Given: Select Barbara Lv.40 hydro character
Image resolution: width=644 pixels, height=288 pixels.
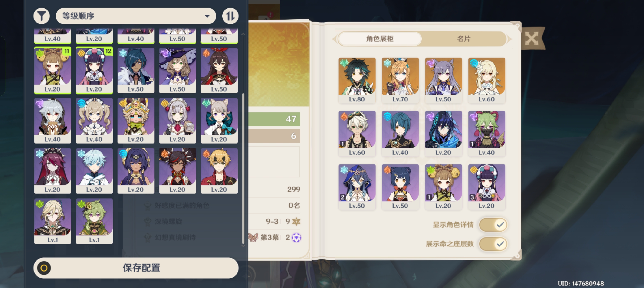Looking at the screenshot, I should pos(94,121).
